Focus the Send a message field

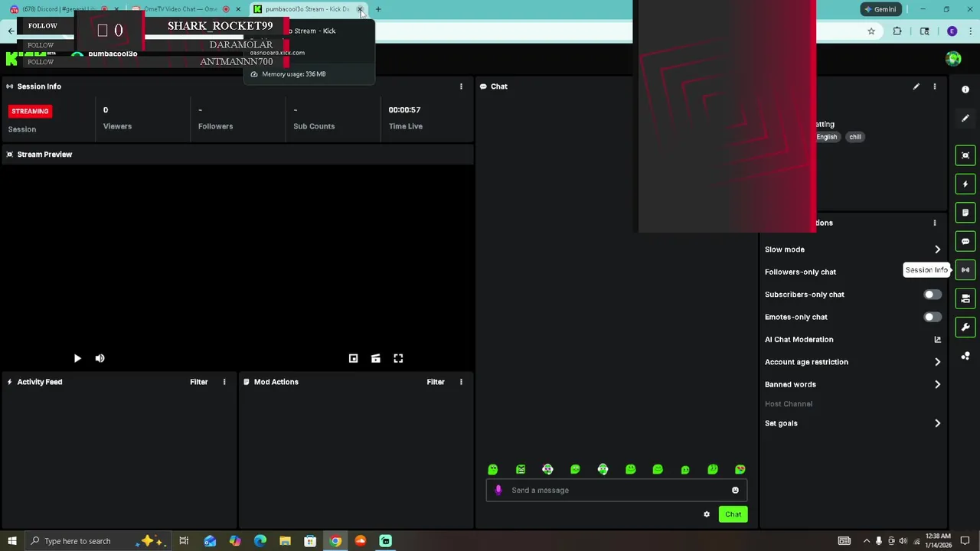(616, 490)
